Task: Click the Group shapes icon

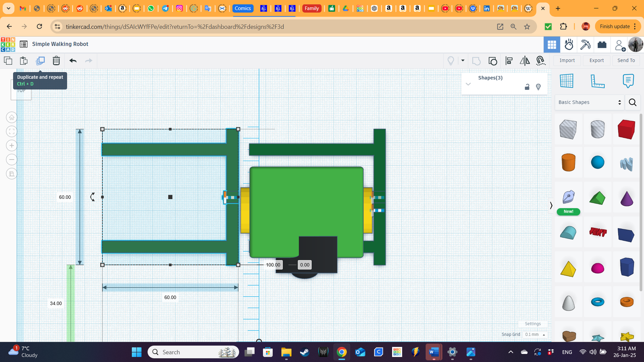Action: (476, 61)
